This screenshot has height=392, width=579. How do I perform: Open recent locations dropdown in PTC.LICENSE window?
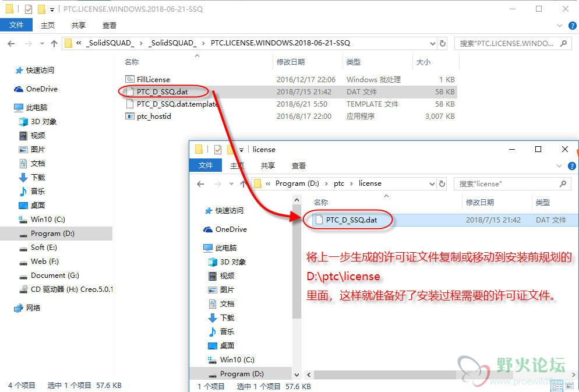coord(42,44)
